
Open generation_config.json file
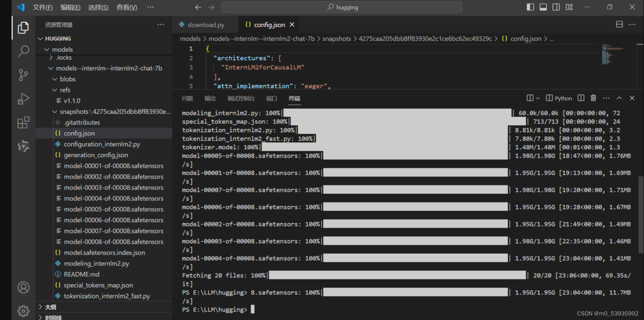[104, 155]
